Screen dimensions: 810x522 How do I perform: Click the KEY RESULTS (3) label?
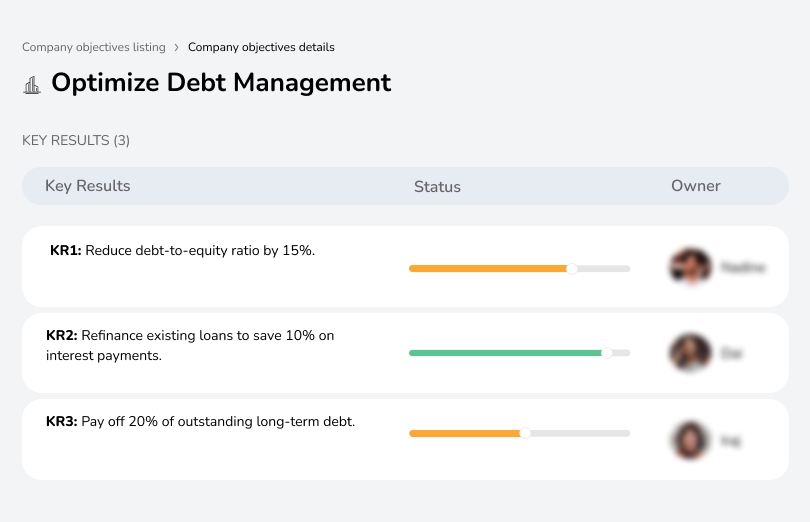[x=76, y=141]
